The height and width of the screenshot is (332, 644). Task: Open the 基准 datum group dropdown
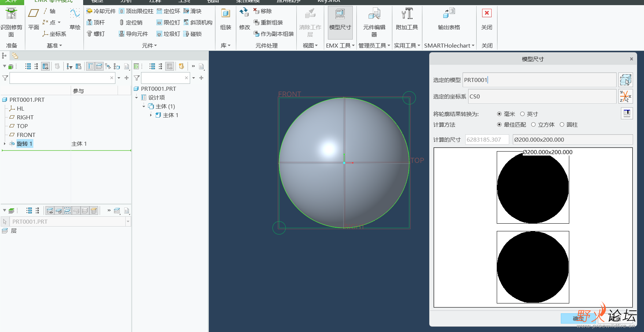pos(55,45)
